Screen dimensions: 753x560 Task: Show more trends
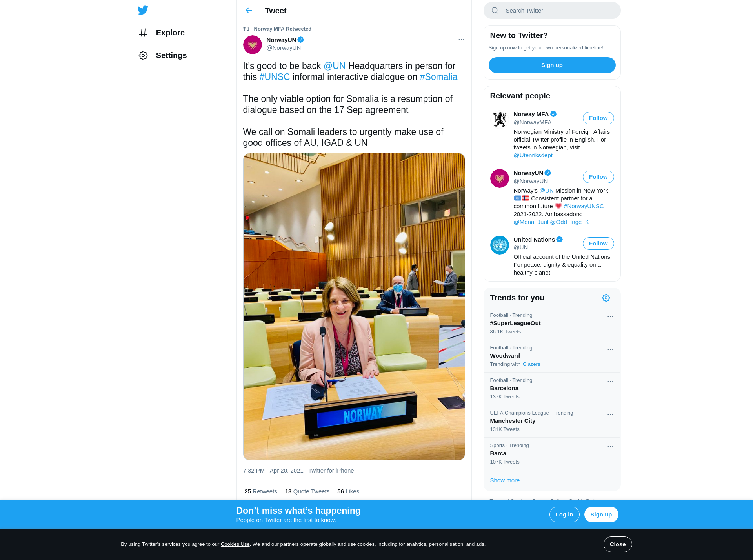point(505,480)
